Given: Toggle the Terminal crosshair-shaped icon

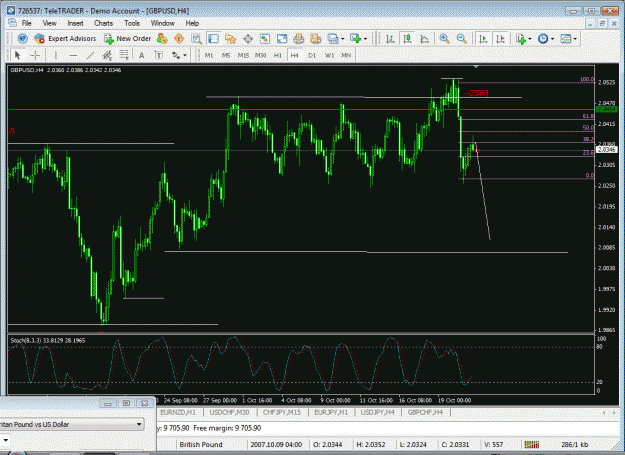Looking at the screenshot, I should click(248, 39).
